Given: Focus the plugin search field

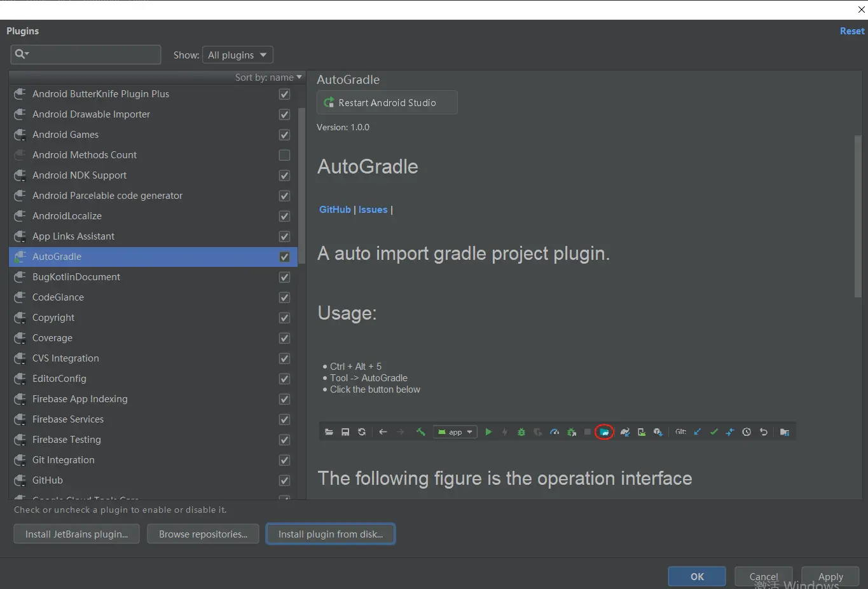Looking at the screenshot, I should pyautogui.click(x=86, y=55).
